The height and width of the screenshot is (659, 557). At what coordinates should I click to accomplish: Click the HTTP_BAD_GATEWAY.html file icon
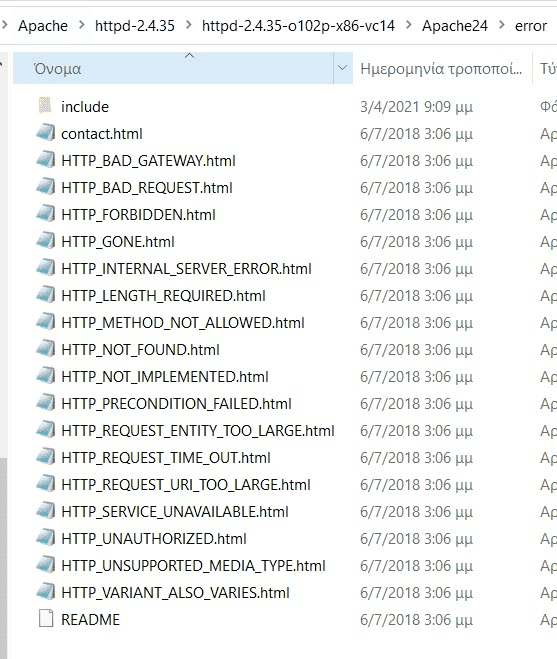coord(45,160)
